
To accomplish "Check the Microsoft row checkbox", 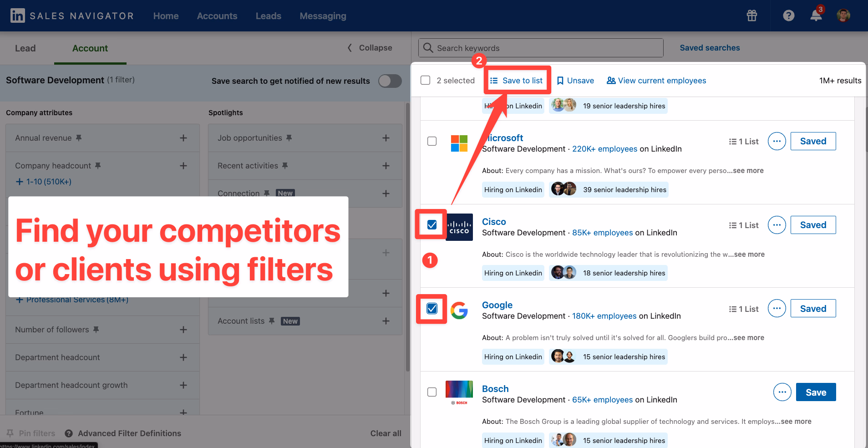I will tap(432, 141).
